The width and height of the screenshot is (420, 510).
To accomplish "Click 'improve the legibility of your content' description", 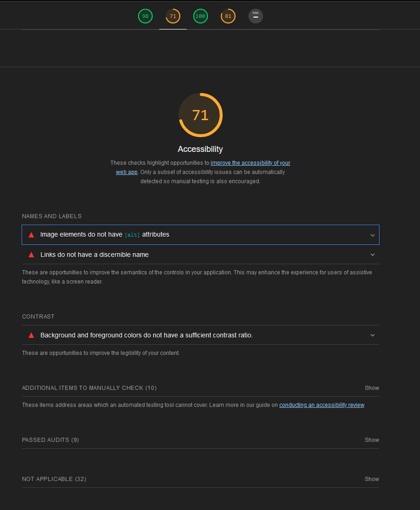I will [101, 353].
